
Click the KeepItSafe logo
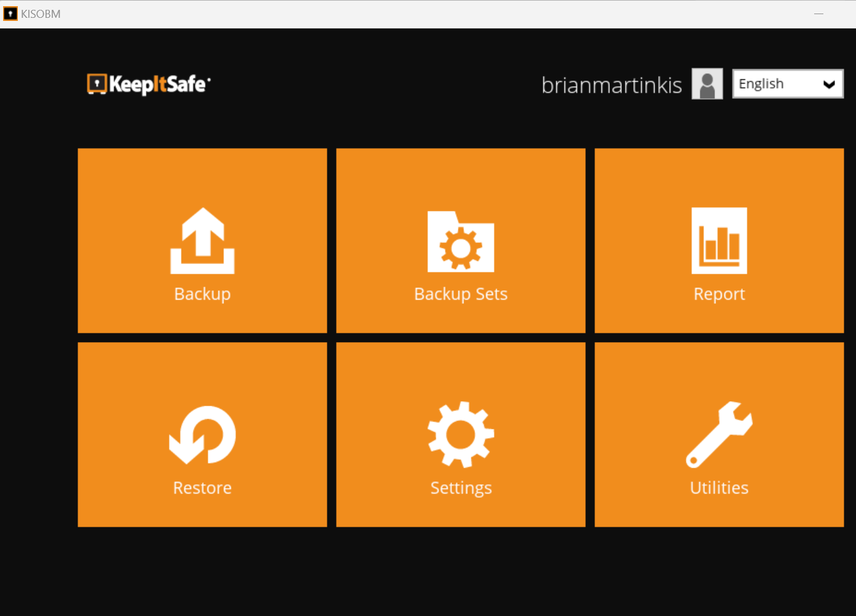[148, 84]
